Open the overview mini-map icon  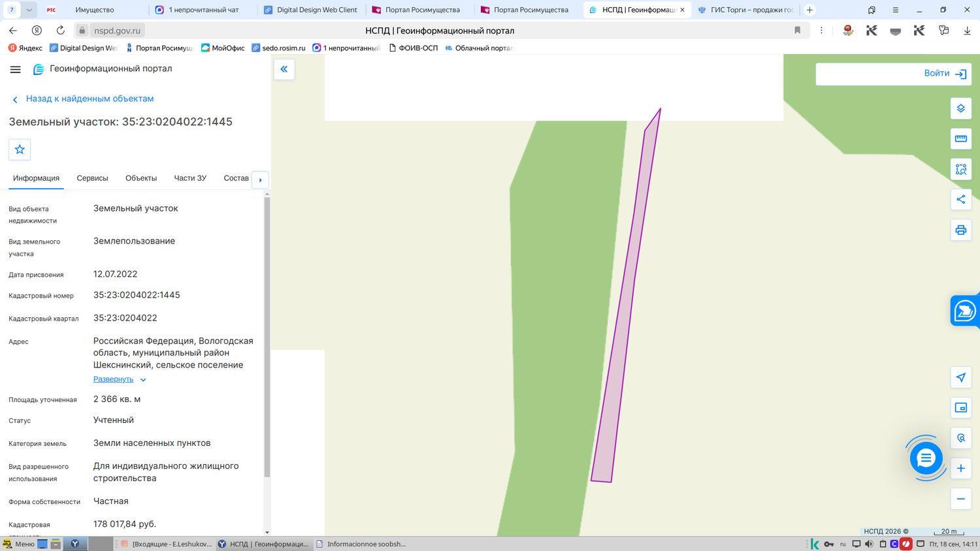(x=960, y=407)
